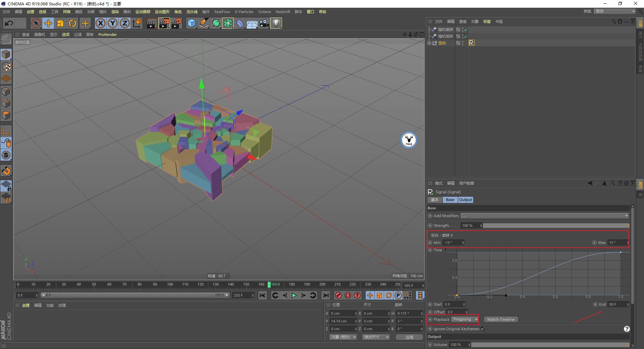Click the 应用 button in coordinates panel
Viewport: 644px width, 349px height.
409,337
